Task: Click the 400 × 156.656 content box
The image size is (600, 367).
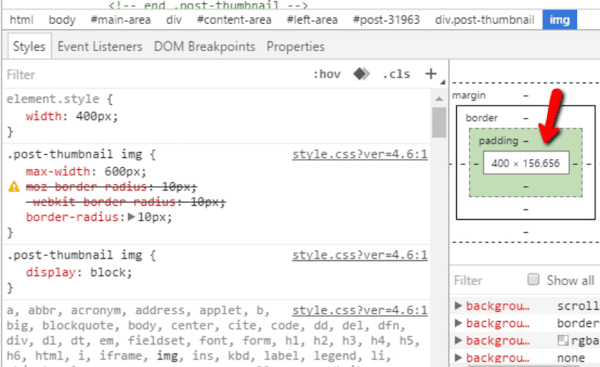Action: tap(526, 163)
